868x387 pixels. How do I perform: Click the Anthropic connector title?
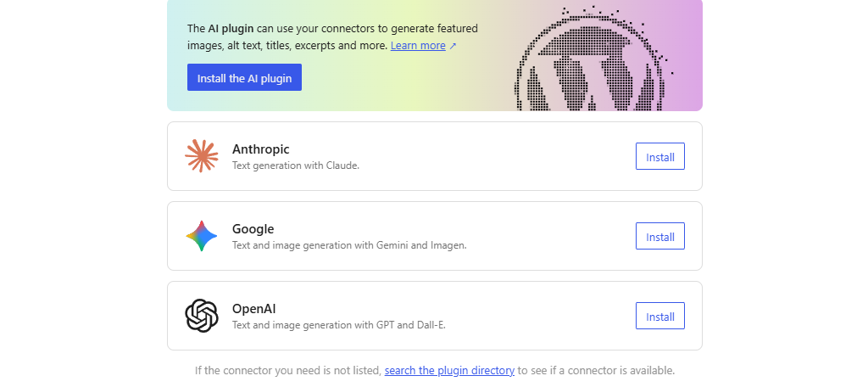[x=261, y=149]
